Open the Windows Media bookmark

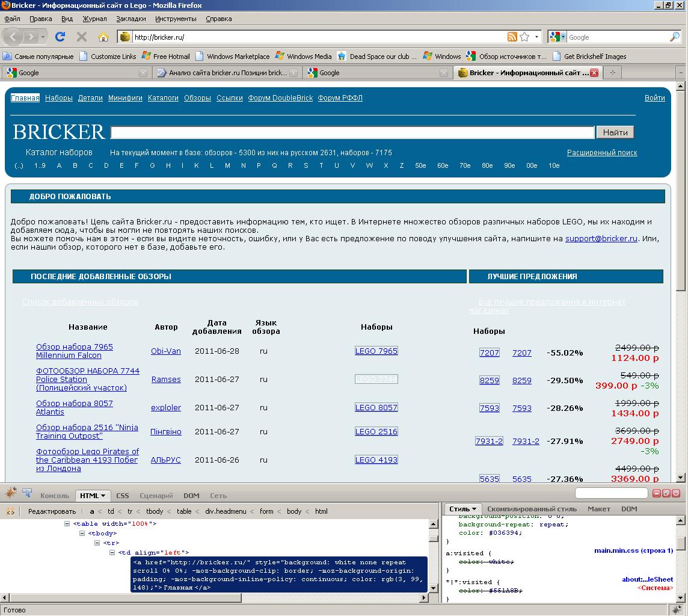point(304,56)
